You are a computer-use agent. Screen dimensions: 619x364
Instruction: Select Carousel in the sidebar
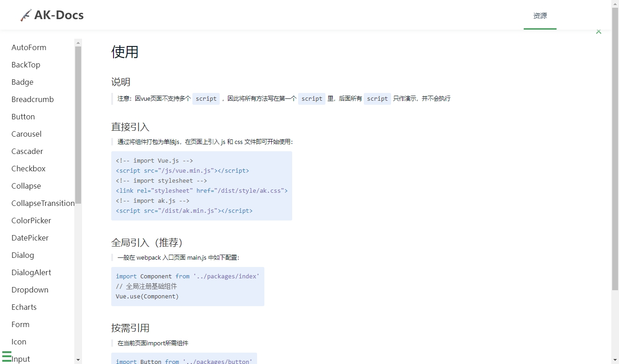(x=26, y=134)
